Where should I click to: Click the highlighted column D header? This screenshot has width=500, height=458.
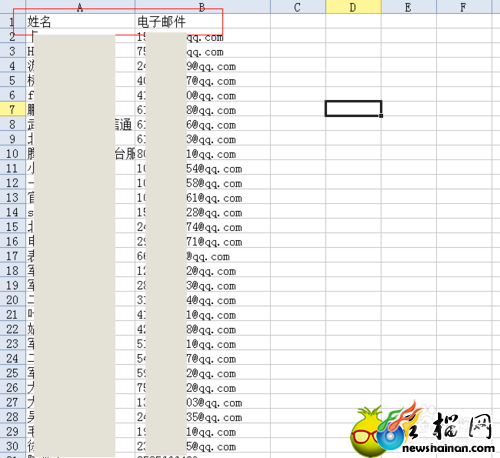click(353, 7)
